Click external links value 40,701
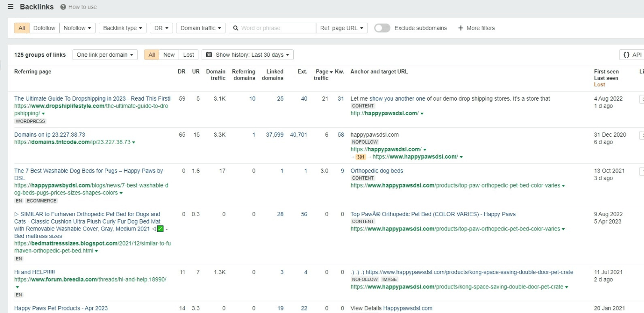This screenshot has height=313, width=644. 298,135
